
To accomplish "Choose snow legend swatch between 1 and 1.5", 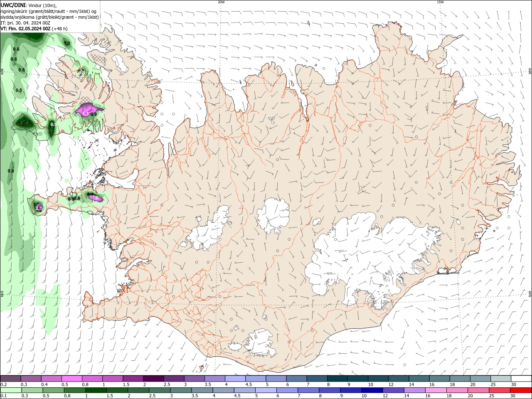I will pyautogui.click(x=113, y=379).
